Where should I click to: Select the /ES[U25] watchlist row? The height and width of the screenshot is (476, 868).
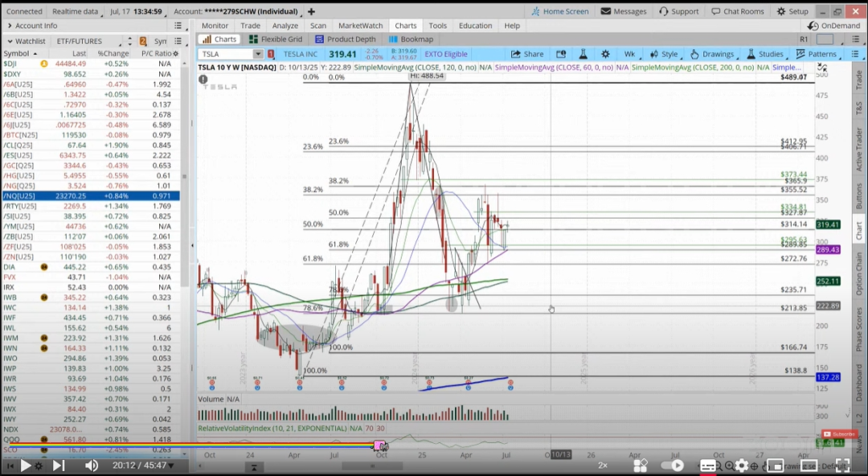pos(90,155)
